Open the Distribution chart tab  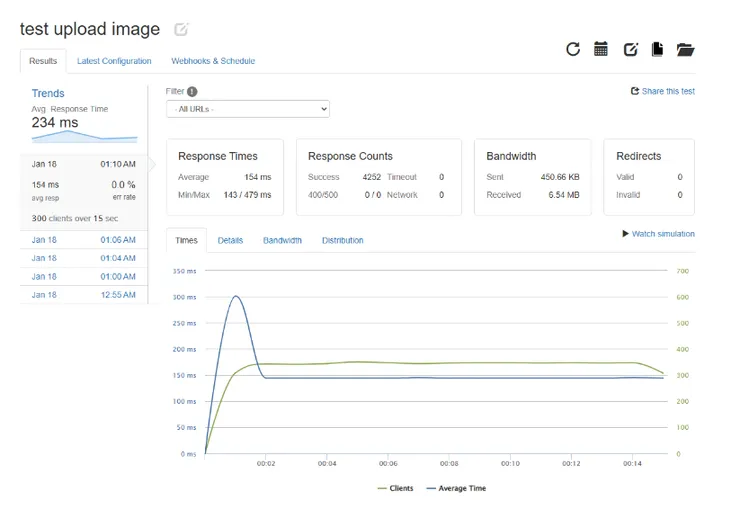pos(342,241)
